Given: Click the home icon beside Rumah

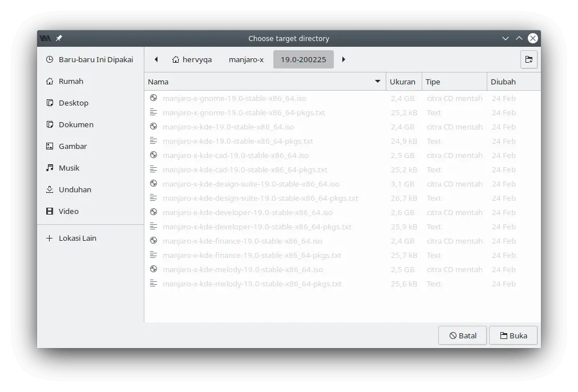Looking at the screenshot, I should [x=50, y=81].
